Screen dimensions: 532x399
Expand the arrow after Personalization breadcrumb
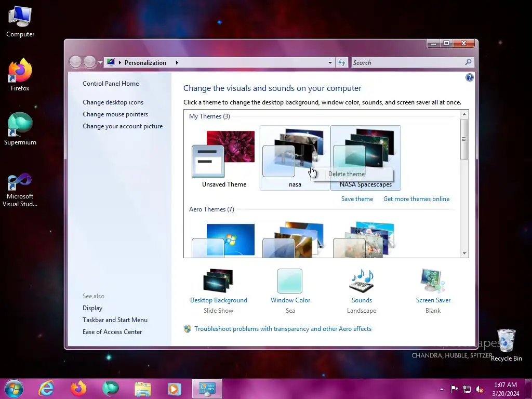click(x=177, y=63)
